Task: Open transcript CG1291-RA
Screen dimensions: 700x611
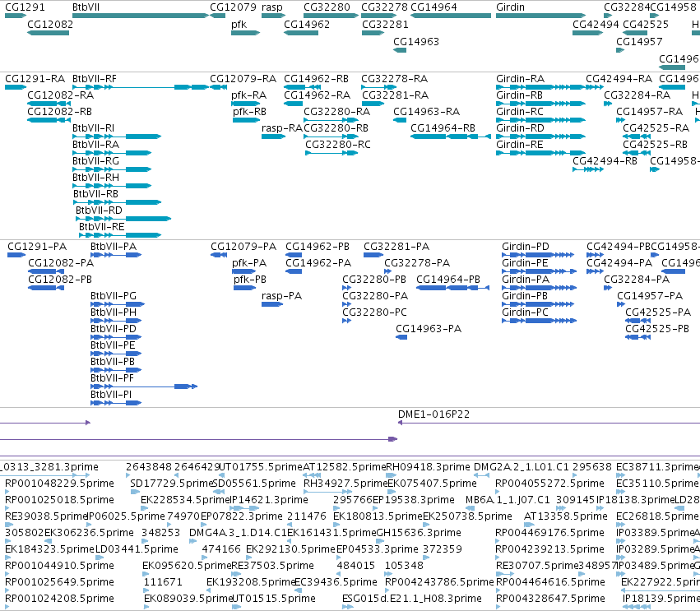Action: 35,79
